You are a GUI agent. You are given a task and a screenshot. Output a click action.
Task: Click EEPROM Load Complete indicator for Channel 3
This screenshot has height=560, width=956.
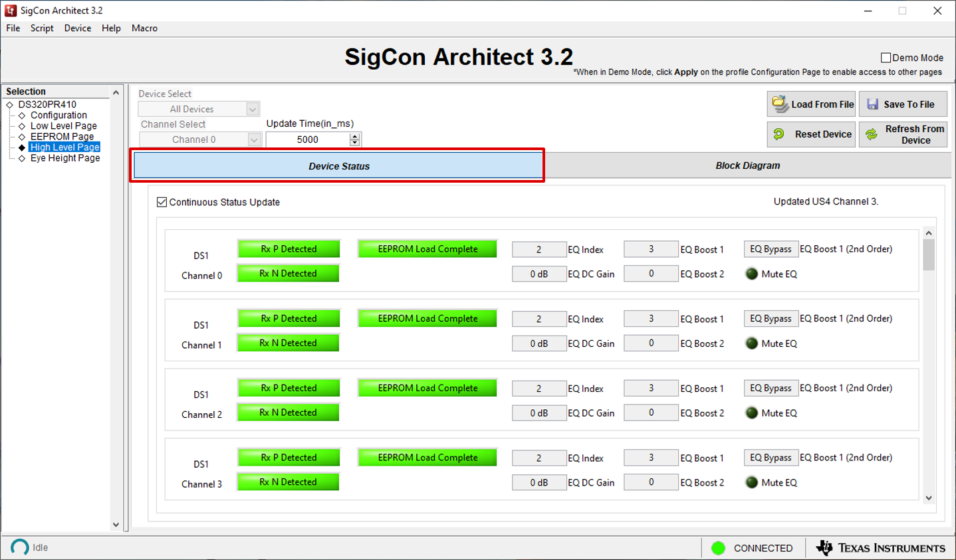click(x=427, y=458)
